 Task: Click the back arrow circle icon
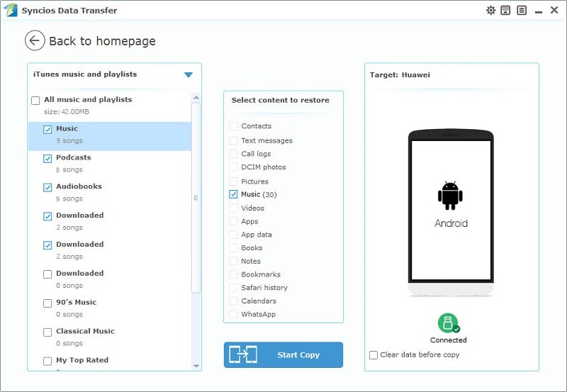35,40
